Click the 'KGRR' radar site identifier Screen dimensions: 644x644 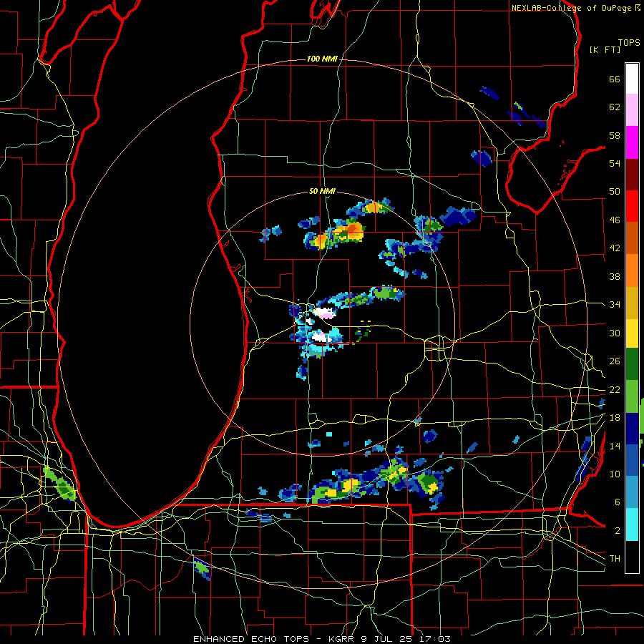(x=342, y=639)
